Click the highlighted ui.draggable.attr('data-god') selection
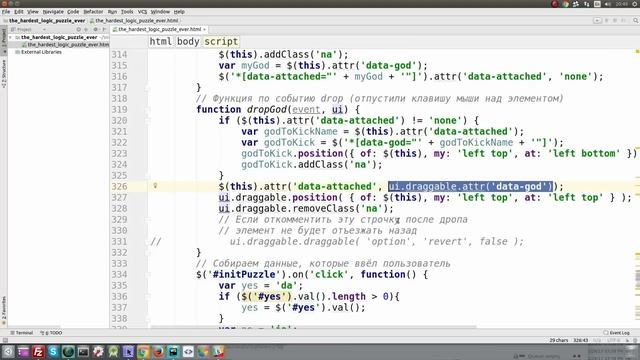This screenshot has width=640, height=360. coord(470,186)
